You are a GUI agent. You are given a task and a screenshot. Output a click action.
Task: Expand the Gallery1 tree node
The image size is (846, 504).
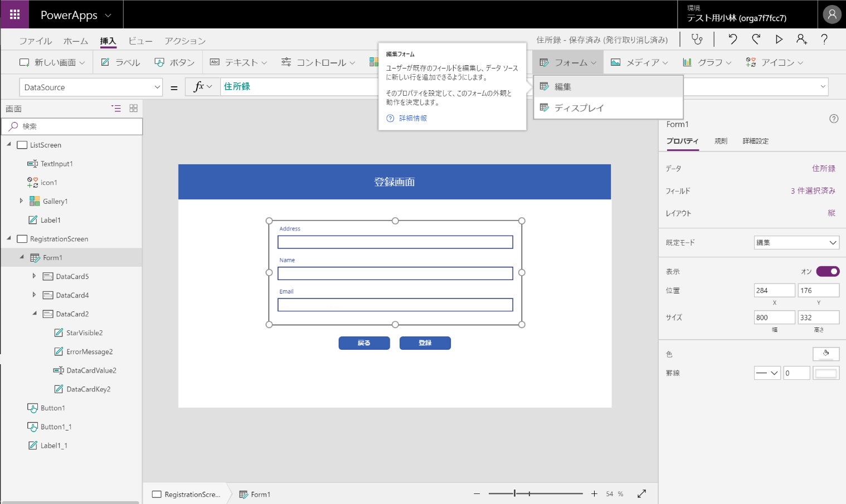[21, 201]
